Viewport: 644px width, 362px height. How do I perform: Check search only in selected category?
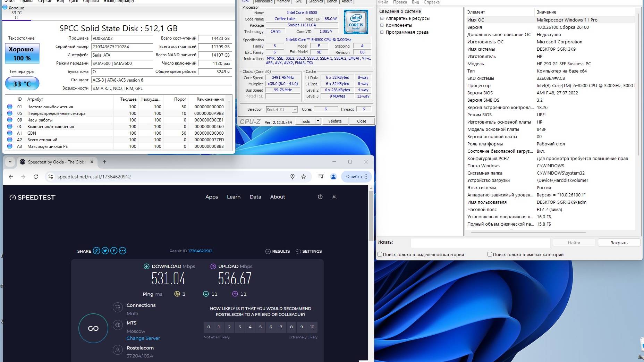[380, 254]
